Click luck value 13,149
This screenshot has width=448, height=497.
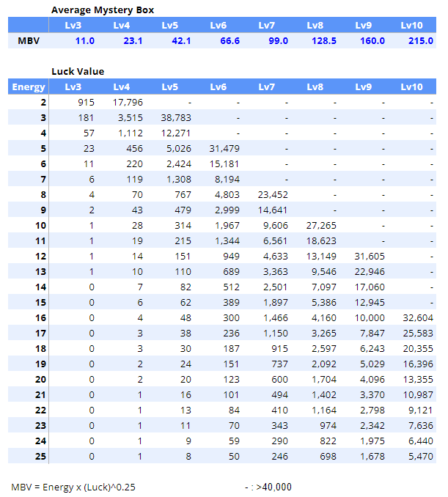tap(321, 256)
